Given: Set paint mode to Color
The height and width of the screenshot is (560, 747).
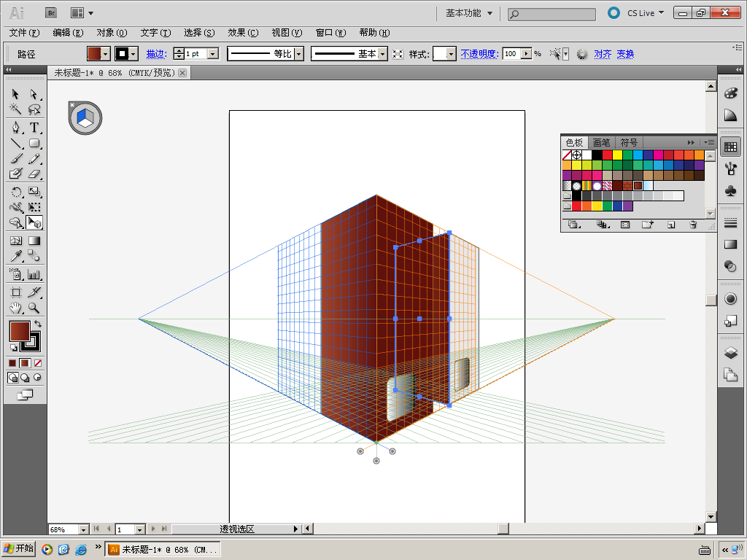Looking at the screenshot, I should pyautogui.click(x=12, y=363).
